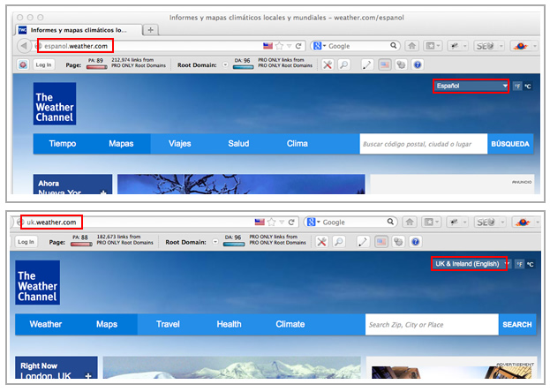This screenshot has width=550, height=392.
Task: Click the 'Search Zip, City or Place' field
Action: [x=431, y=324]
